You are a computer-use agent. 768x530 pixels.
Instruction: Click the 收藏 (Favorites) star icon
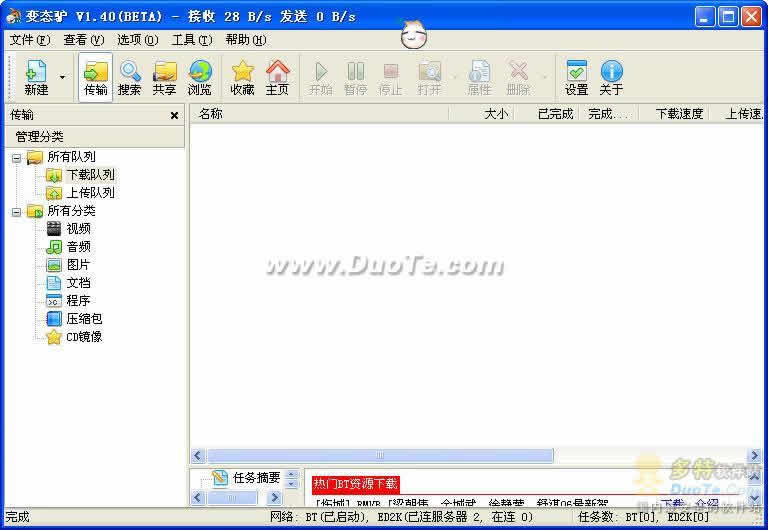242,77
